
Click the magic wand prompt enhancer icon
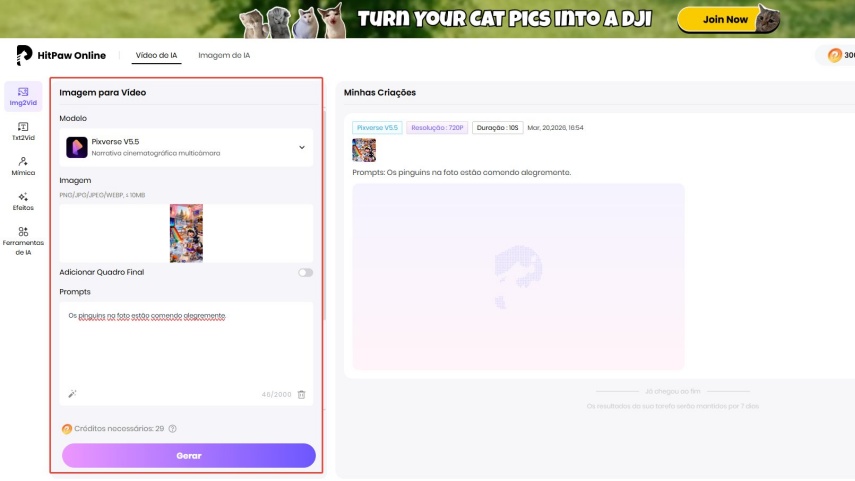pos(72,394)
